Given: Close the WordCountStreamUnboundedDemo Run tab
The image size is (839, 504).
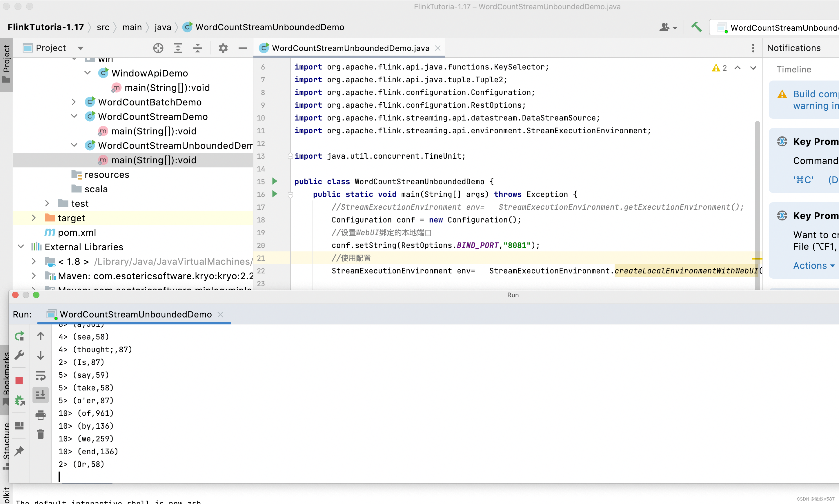Looking at the screenshot, I should (220, 315).
